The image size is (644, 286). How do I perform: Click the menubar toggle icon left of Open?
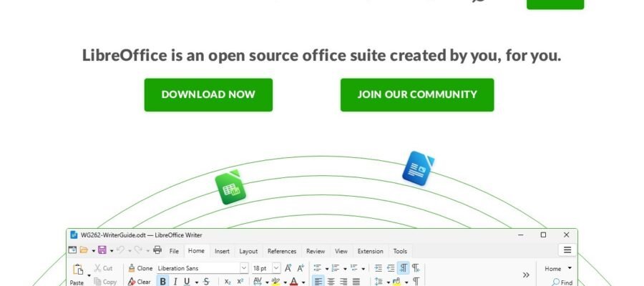[x=72, y=250]
